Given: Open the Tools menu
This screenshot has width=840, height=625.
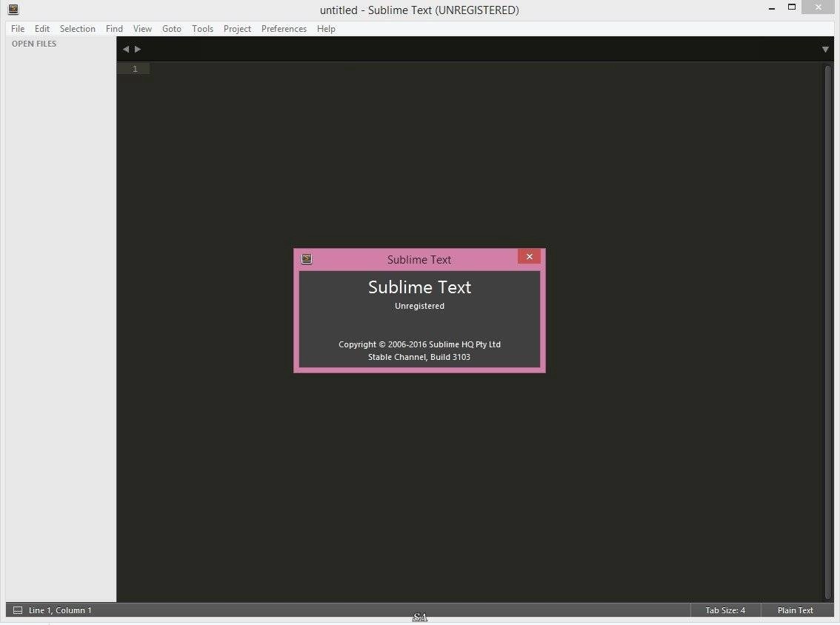Looking at the screenshot, I should (202, 29).
